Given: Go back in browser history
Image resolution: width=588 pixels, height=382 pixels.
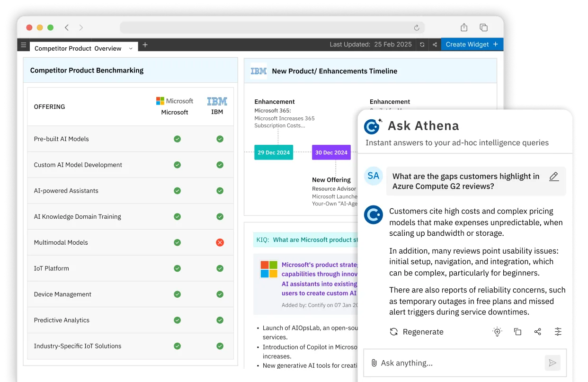Looking at the screenshot, I should (67, 27).
